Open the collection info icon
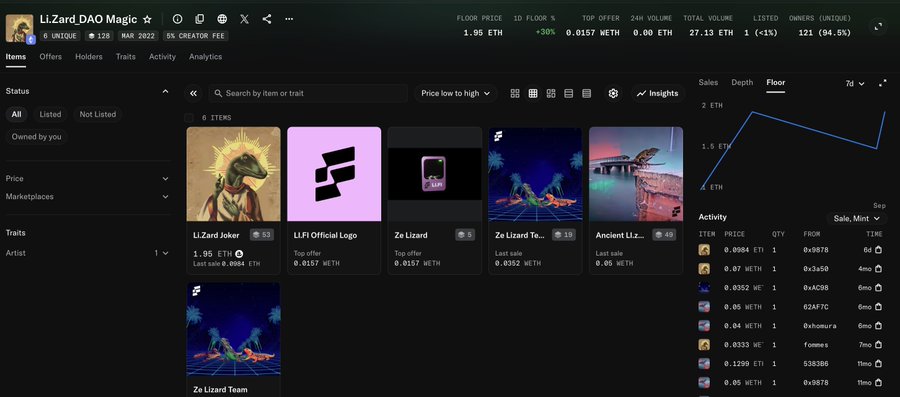 tap(177, 19)
